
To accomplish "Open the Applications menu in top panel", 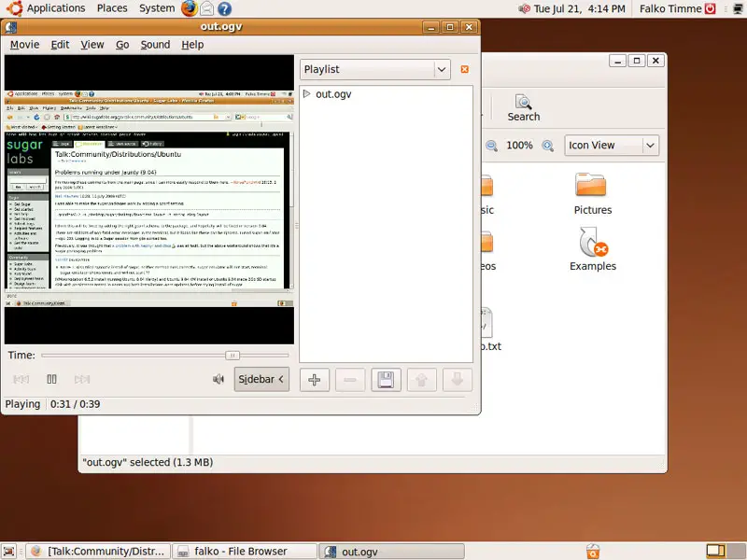I will 55,8.
